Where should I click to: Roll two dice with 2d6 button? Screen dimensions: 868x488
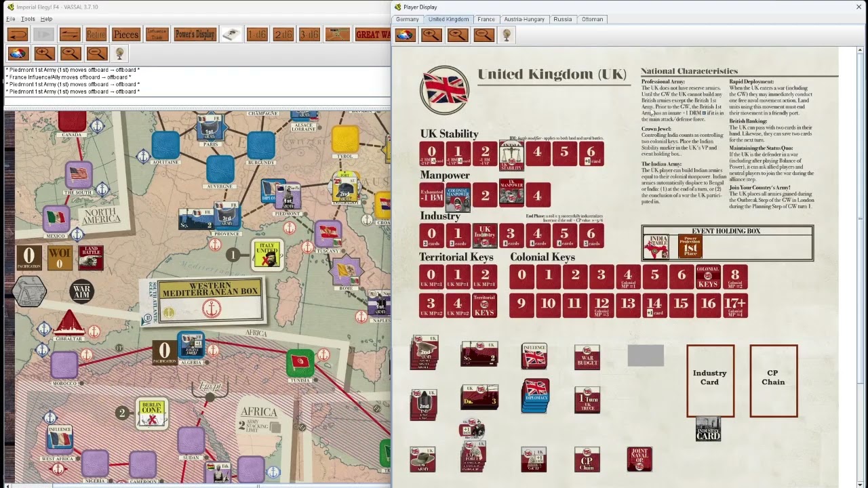tap(283, 34)
